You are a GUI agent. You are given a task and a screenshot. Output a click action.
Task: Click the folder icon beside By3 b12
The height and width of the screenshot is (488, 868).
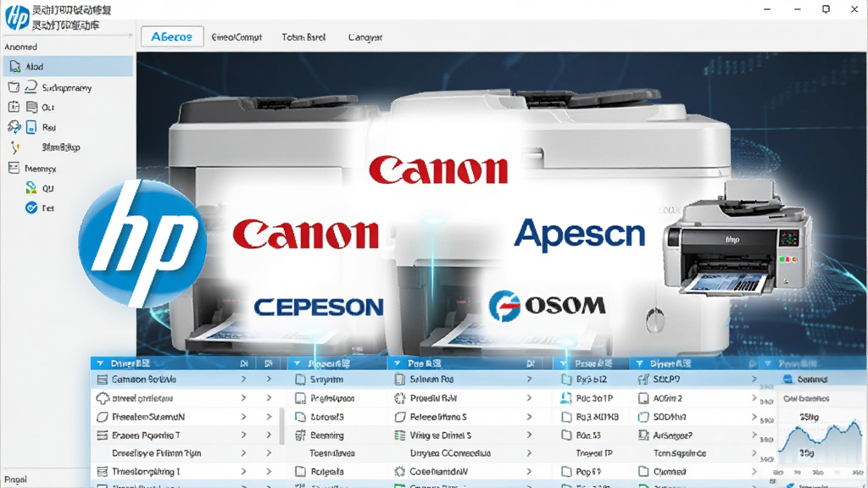(x=566, y=380)
